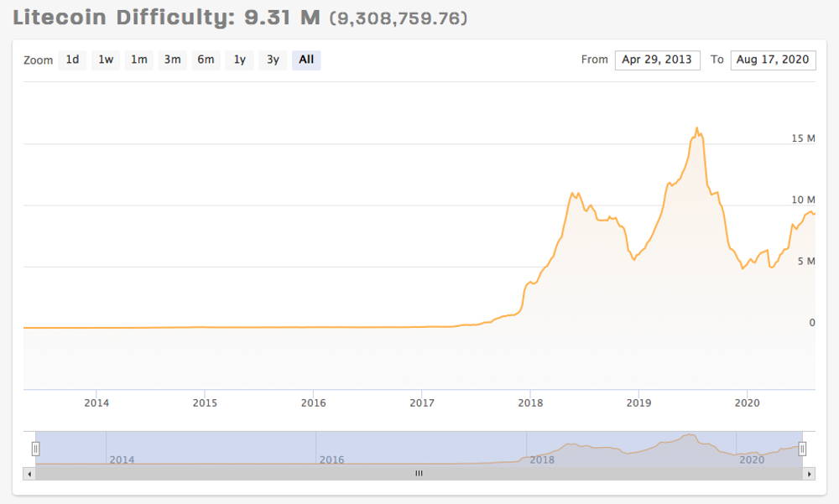839x504 pixels.
Task: Click the 0 y-axis label
Action: point(811,323)
